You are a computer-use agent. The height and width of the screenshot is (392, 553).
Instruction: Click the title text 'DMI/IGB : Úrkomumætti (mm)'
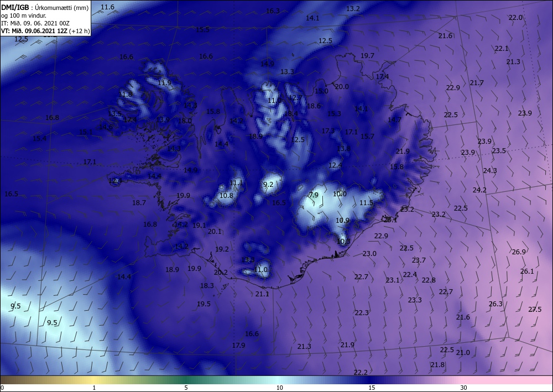(x=45, y=8)
